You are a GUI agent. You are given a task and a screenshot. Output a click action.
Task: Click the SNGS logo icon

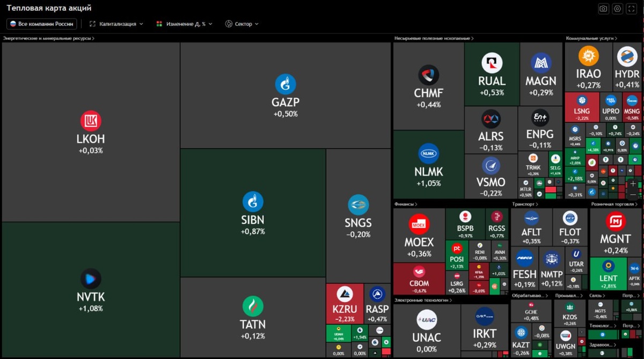click(x=358, y=204)
